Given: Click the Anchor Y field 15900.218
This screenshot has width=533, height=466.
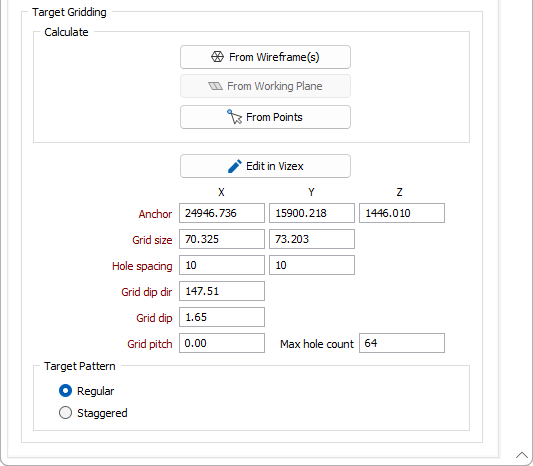Looking at the screenshot, I should coord(312,213).
